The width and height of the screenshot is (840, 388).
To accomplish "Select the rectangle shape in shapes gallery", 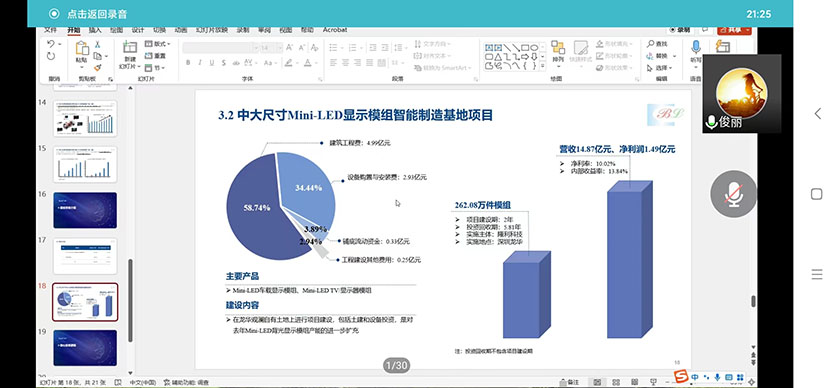I will pos(525,48).
